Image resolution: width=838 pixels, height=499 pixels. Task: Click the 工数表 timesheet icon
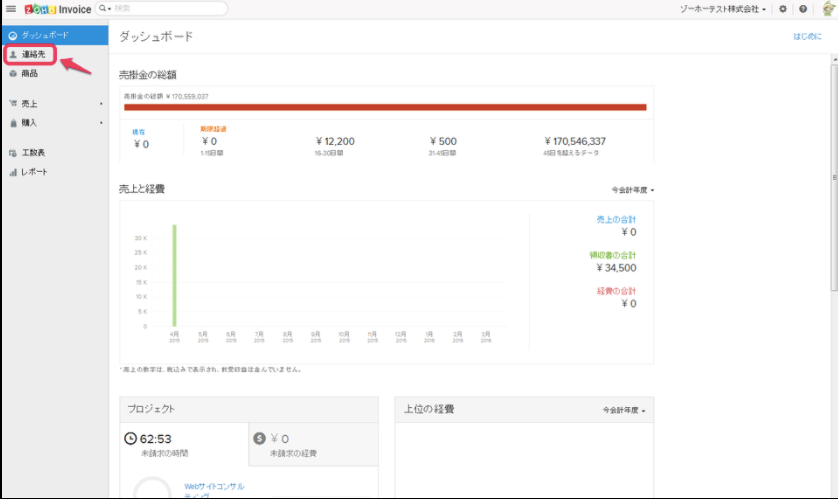(x=13, y=153)
